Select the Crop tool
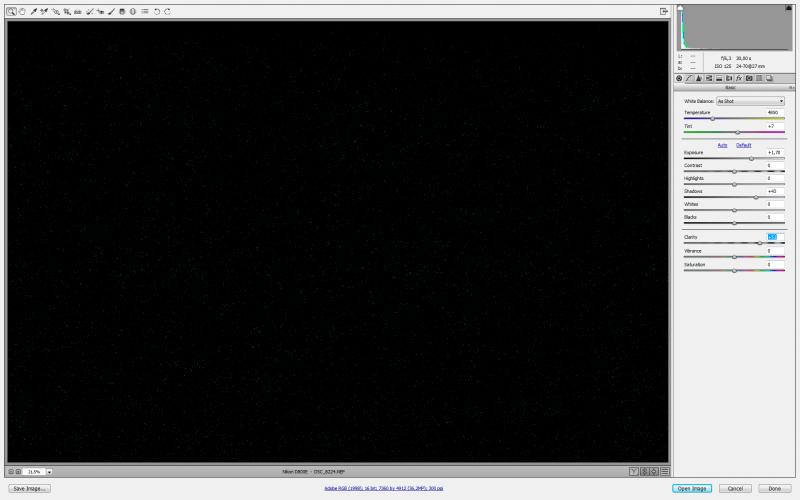The image size is (800, 500). tap(67, 11)
